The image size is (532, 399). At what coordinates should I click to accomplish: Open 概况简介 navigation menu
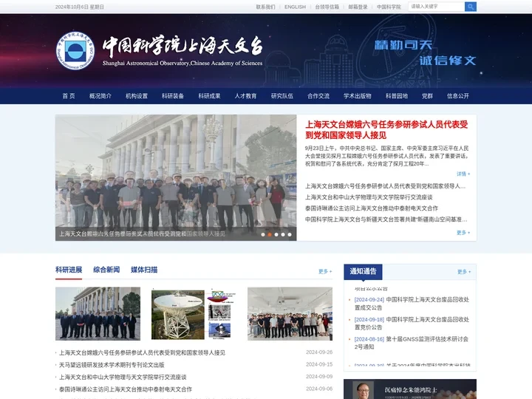tap(100, 96)
